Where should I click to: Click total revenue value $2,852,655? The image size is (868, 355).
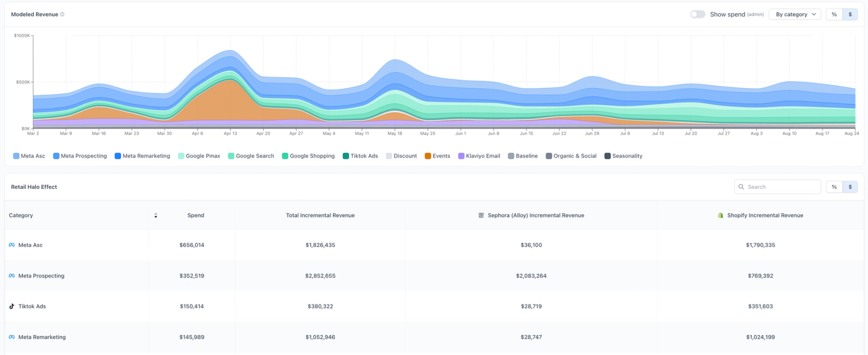coord(320,276)
